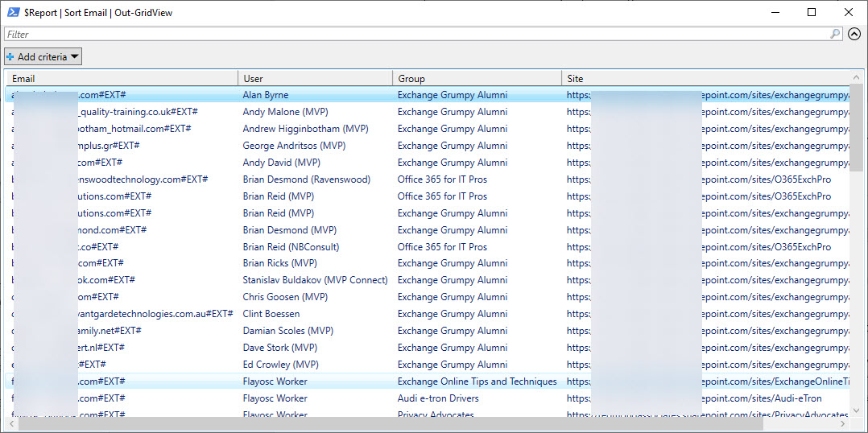Select the Audi e-tron Drivers group row
868x433 pixels.
[438, 398]
